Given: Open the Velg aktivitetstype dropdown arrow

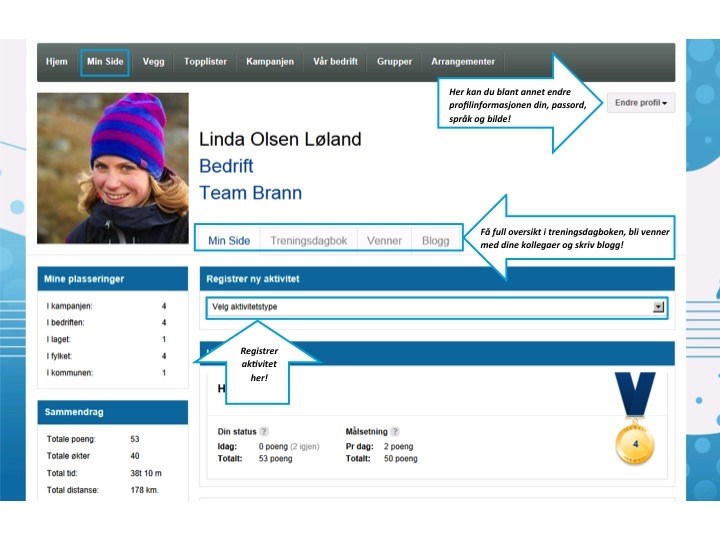Looking at the screenshot, I should 658,307.
